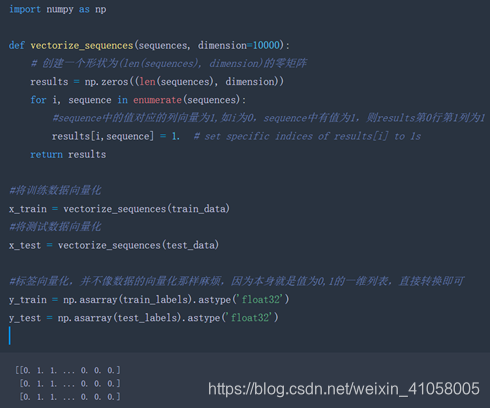490x408 pixels.
Task: Click the second output array row
Action: [70, 383]
